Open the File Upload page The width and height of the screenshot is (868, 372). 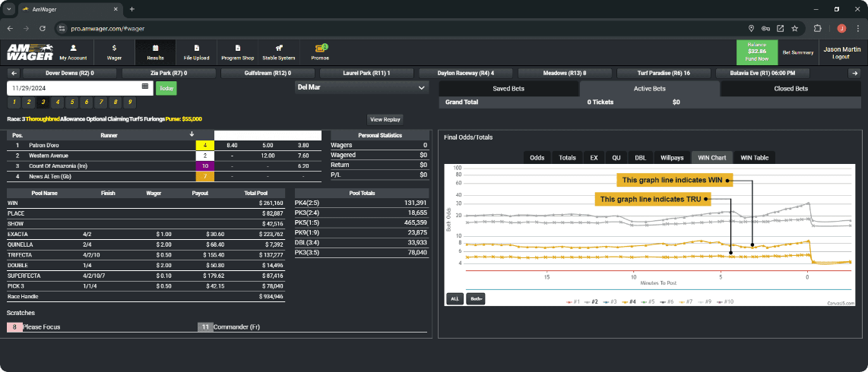[196, 52]
